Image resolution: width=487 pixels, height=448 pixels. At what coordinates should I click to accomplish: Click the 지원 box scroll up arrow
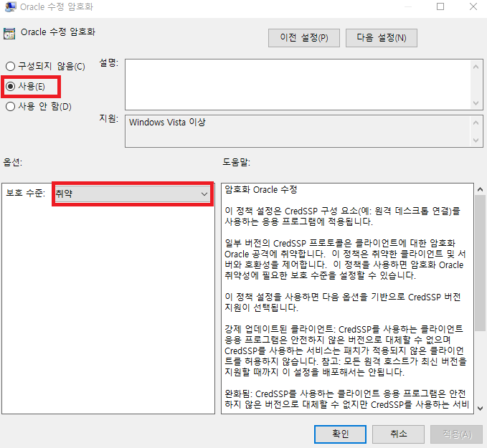pos(476,123)
